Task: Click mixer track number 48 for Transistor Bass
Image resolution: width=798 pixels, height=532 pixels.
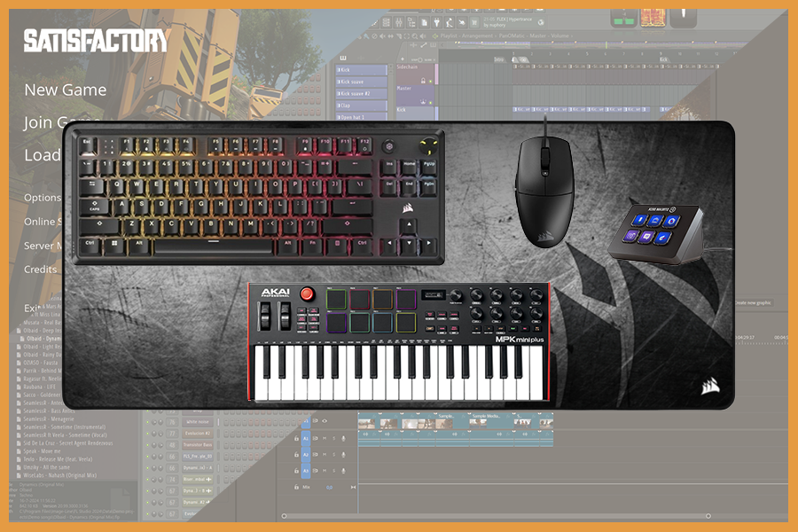Action: tap(172, 445)
